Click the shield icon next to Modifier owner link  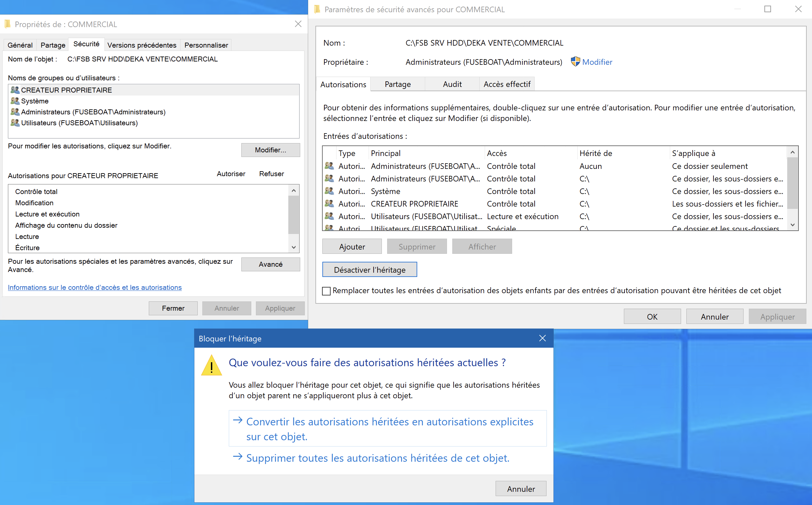575,62
